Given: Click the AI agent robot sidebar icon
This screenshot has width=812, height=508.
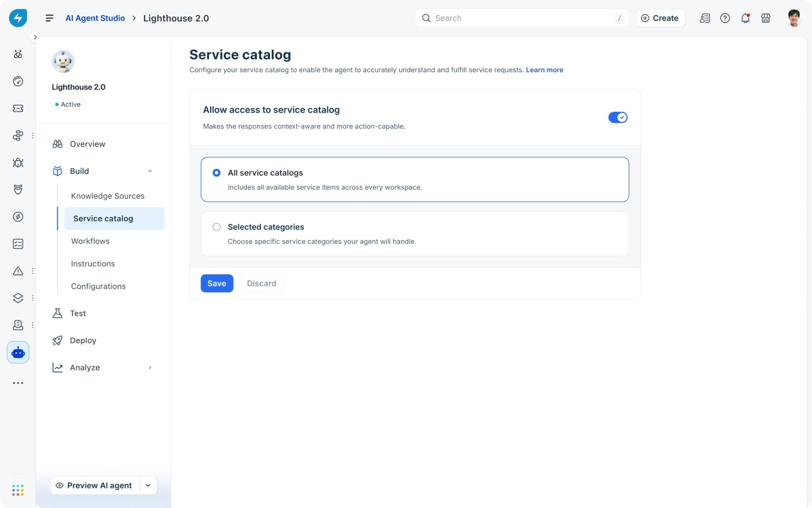Looking at the screenshot, I should click(18, 352).
